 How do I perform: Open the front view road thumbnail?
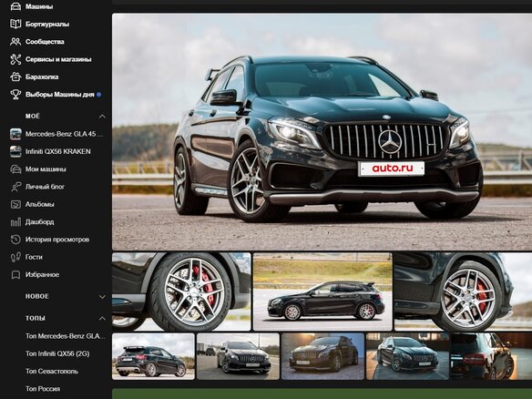pyautogui.click(x=238, y=356)
